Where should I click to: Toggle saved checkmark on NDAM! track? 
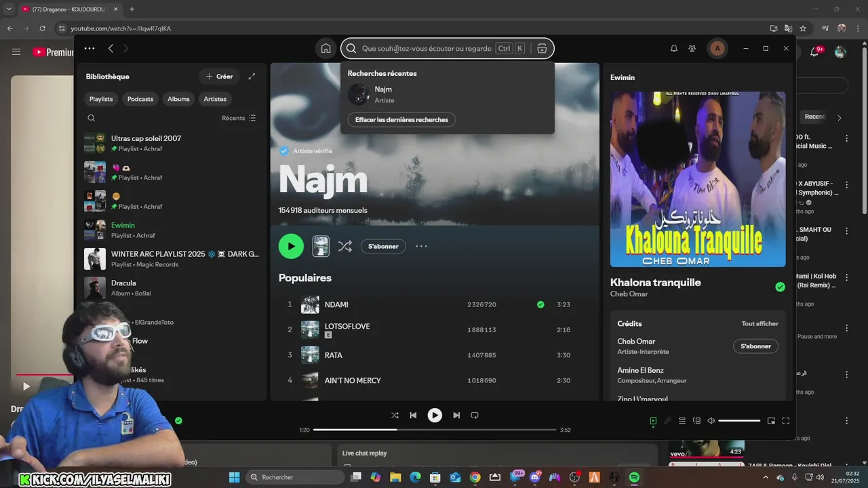pos(540,304)
